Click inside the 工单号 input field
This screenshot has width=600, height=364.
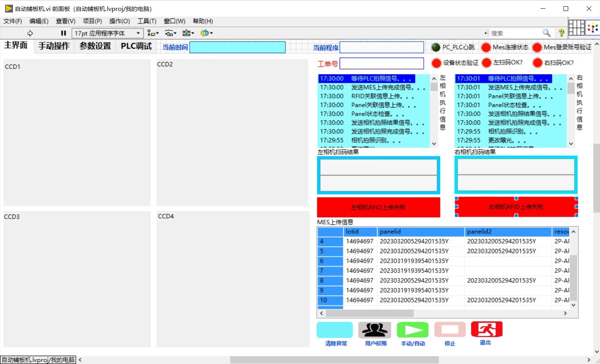tap(382, 63)
